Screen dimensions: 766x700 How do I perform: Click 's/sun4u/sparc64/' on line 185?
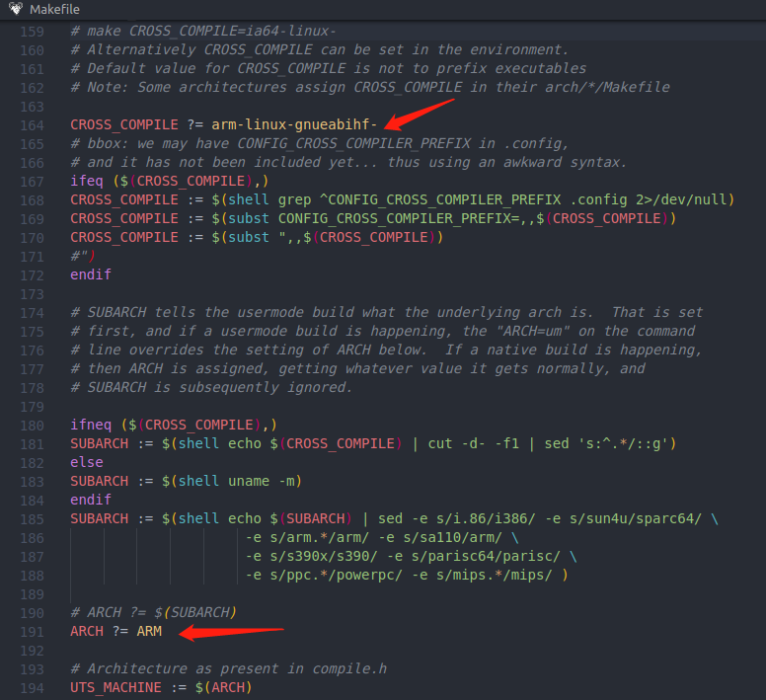click(x=636, y=518)
